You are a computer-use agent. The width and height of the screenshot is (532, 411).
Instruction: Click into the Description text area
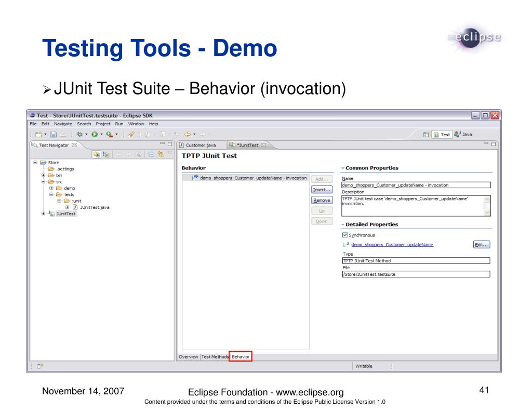coord(413,206)
